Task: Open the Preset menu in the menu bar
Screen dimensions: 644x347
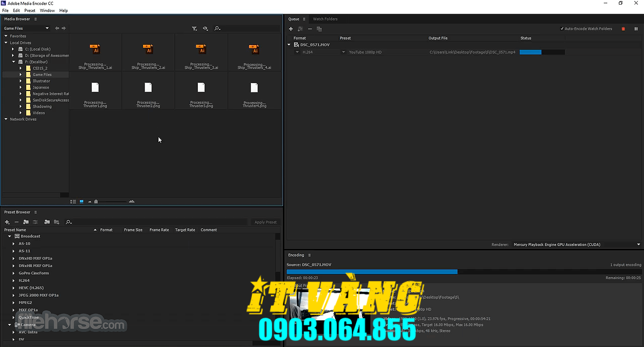Action: pyautogui.click(x=30, y=10)
